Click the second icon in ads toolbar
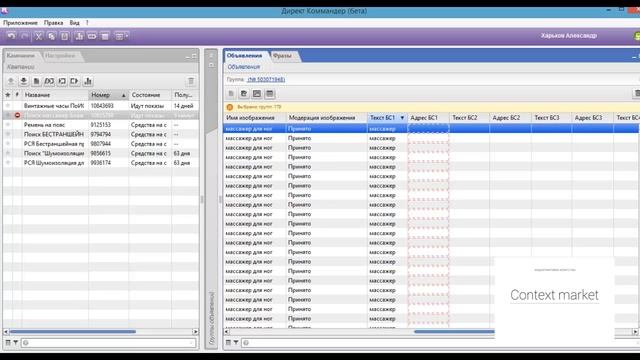Image resolution: width=640 pixels, height=360 pixels. [244, 94]
